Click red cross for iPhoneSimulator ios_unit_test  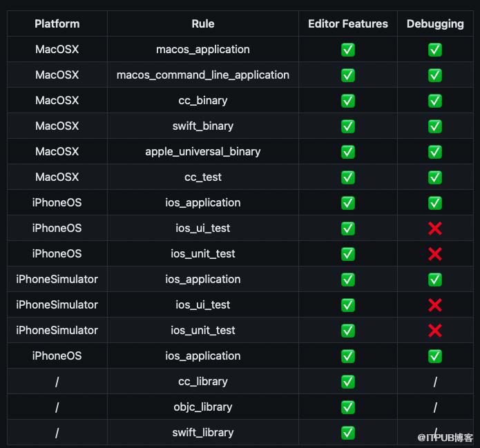pos(434,331)
